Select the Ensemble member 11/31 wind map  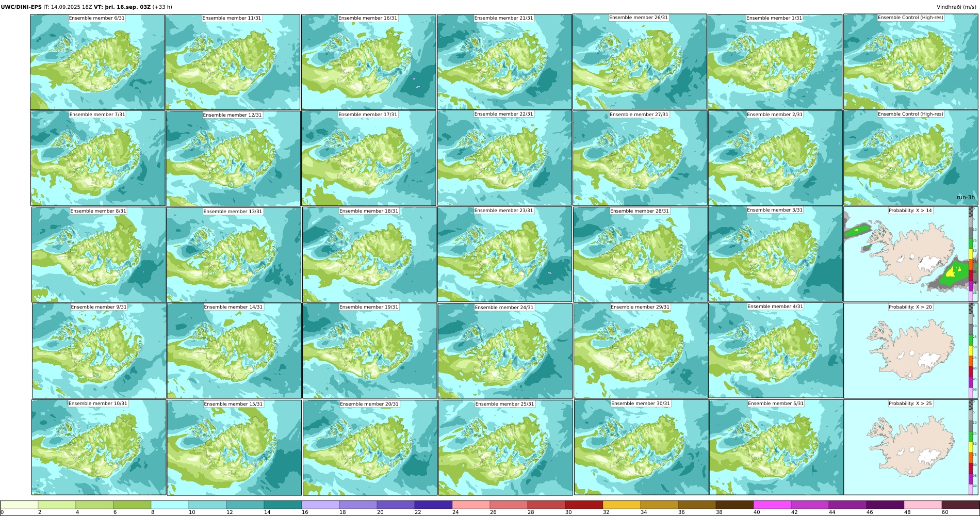tap(233, 62)
